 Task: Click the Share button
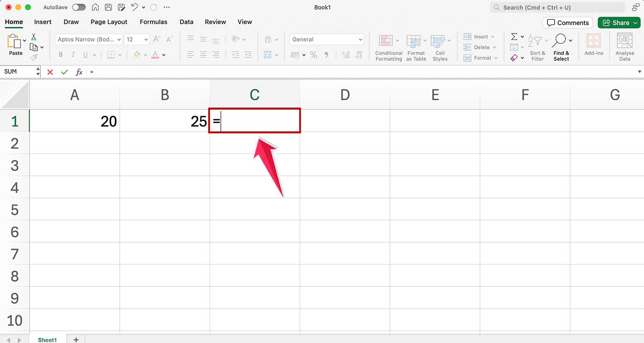(619, 23)
